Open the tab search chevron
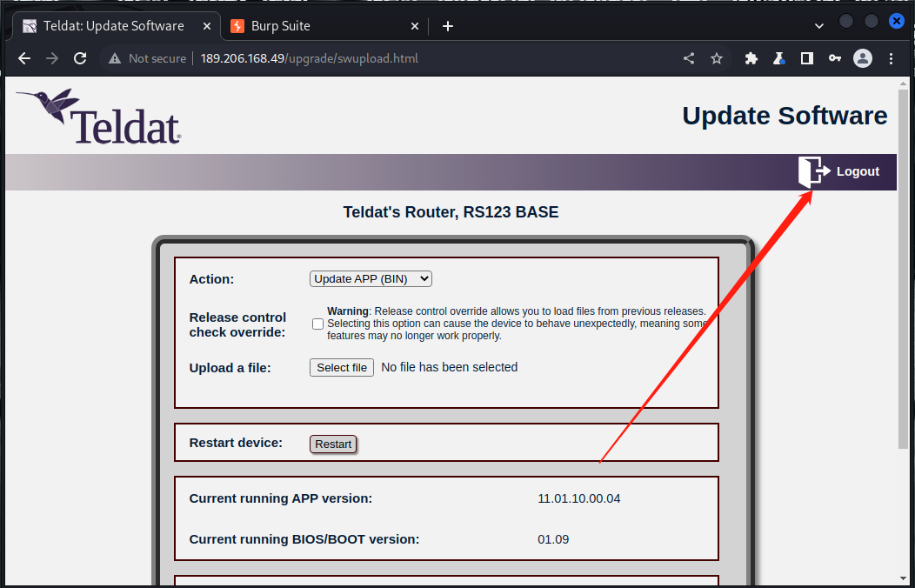 click(819, 26)
